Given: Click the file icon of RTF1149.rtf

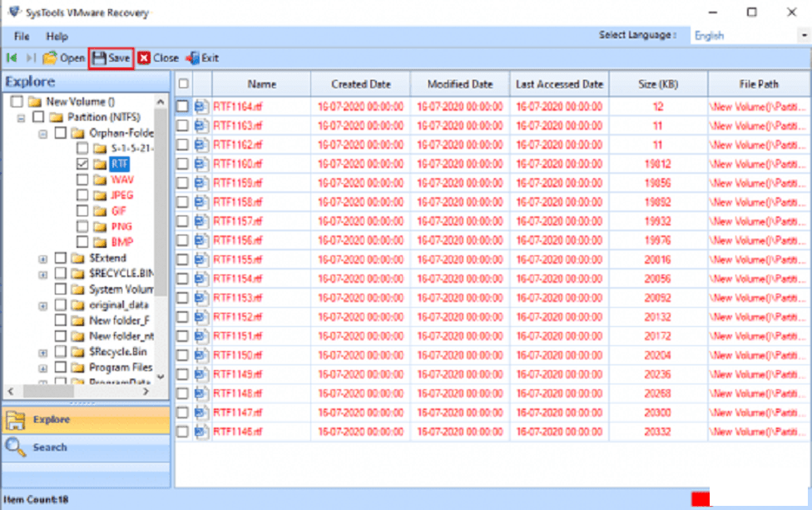Looking at the screenshot, I should pyautogui.click(x=201, y=374).
